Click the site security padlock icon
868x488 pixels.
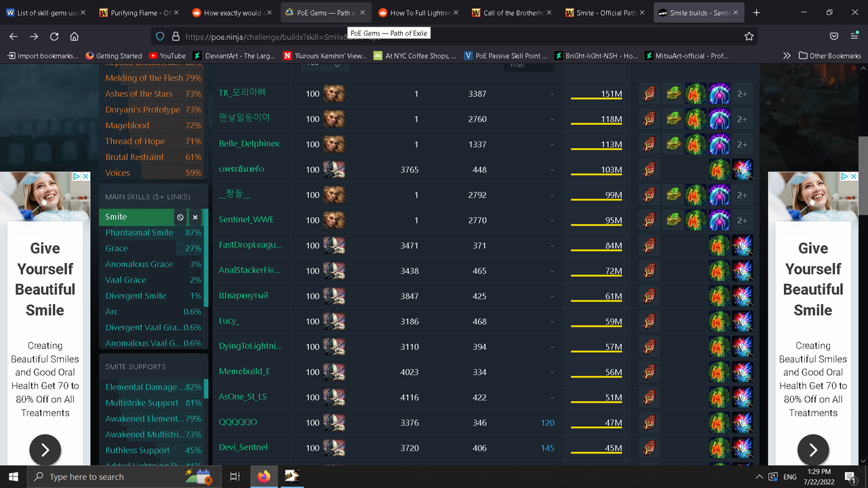175,37
